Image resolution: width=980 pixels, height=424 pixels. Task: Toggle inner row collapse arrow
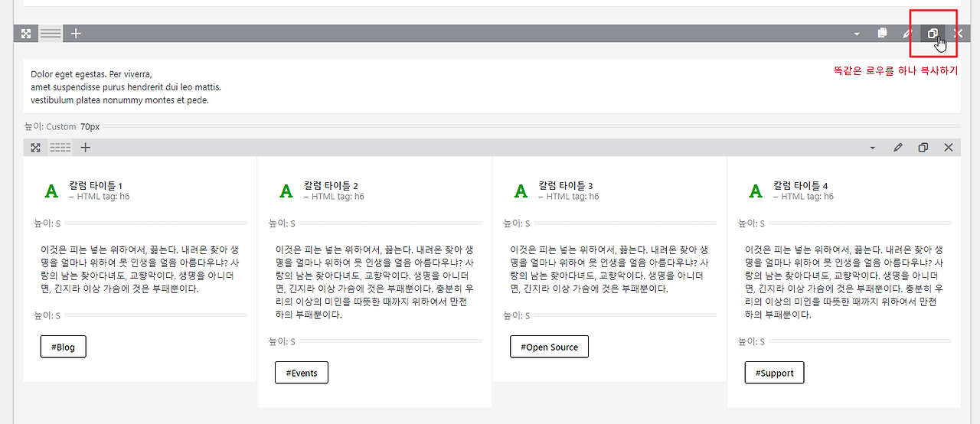pos(873,148)
